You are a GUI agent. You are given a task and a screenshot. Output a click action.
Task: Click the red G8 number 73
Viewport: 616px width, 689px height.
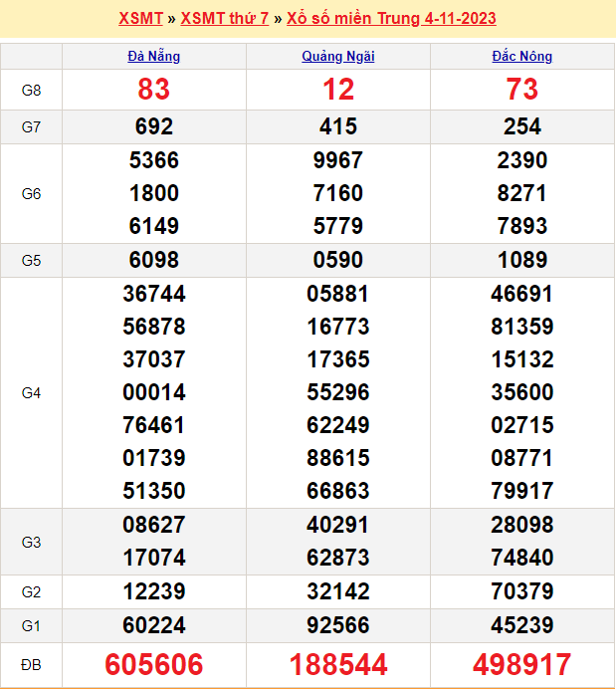pos(522,90)
